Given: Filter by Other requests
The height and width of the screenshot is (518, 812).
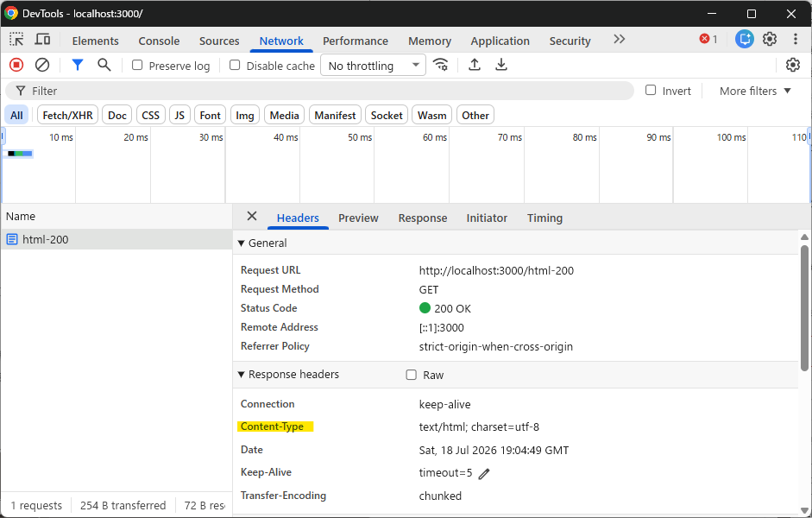Looking at the screenshot, I should [x=475, y=115].
